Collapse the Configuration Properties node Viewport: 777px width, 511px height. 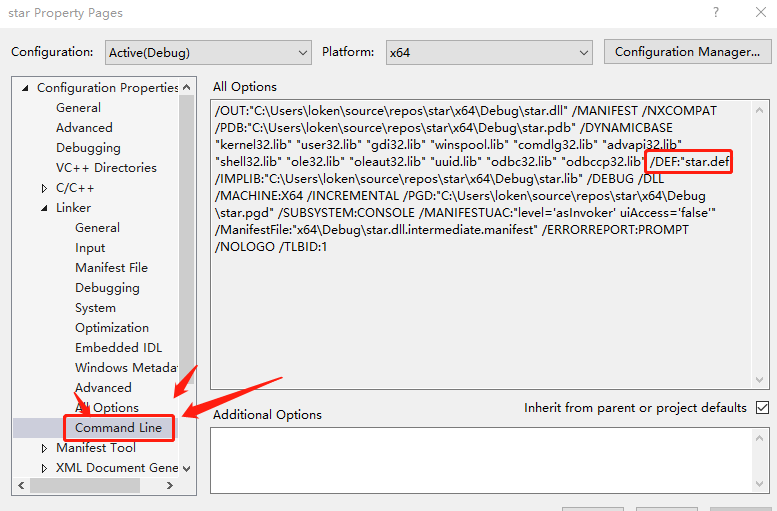(25, 88)
